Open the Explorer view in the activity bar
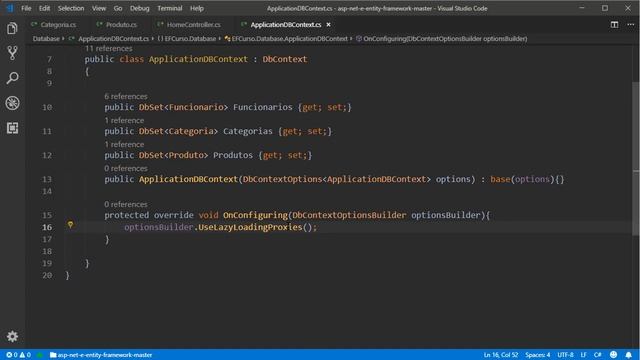The height and width of the screenshot is (360, 640). click(12, 29)
